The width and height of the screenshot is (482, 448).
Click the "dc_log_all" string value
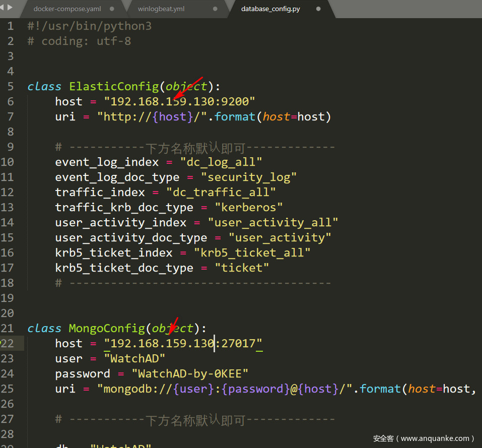[x=221, y=162]
